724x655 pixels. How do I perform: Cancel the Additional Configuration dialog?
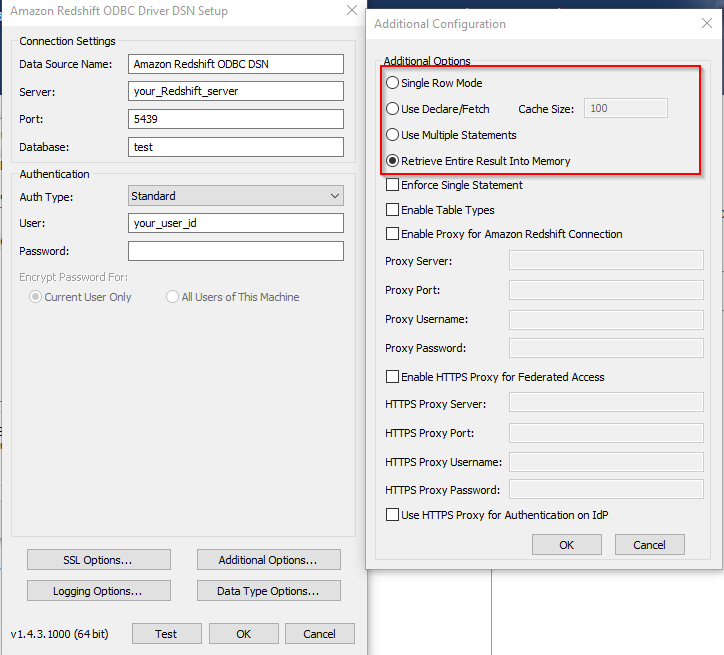650,545
